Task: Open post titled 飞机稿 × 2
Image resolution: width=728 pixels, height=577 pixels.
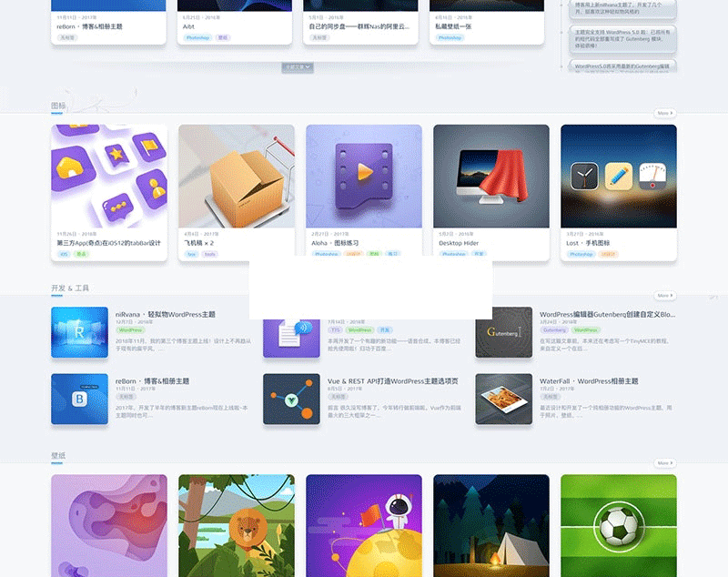Action: pos(198,243)
